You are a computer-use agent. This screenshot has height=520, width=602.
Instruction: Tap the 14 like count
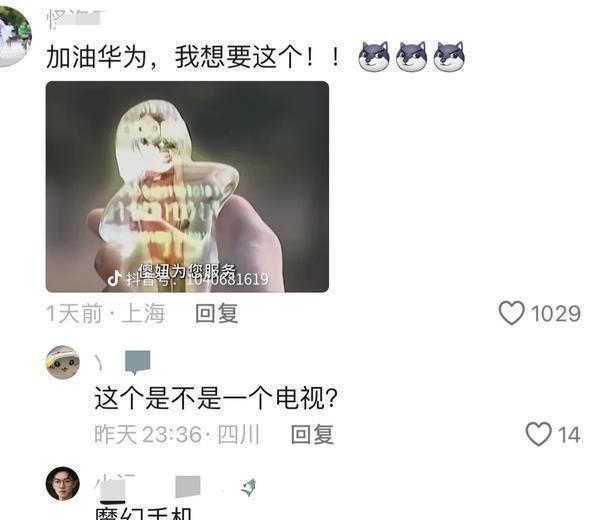tap(569, 435)
